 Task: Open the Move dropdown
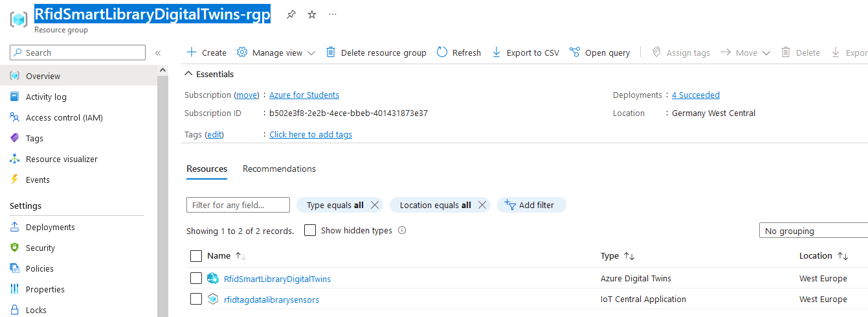745,53
